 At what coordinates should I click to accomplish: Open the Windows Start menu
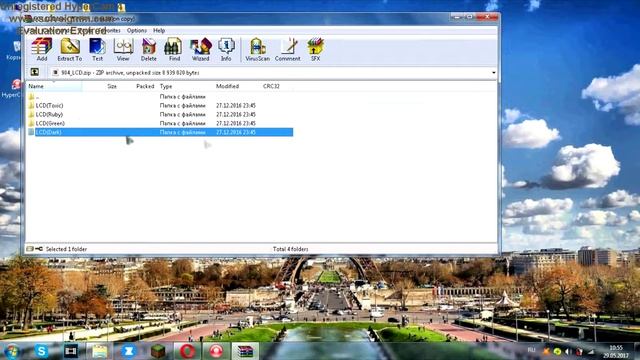(x=12, y=351)
